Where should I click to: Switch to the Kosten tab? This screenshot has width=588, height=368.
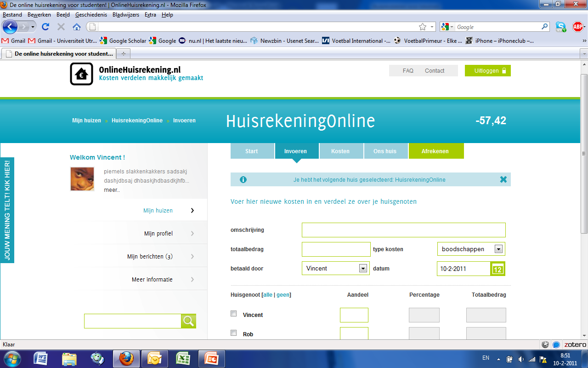[340, 151]
